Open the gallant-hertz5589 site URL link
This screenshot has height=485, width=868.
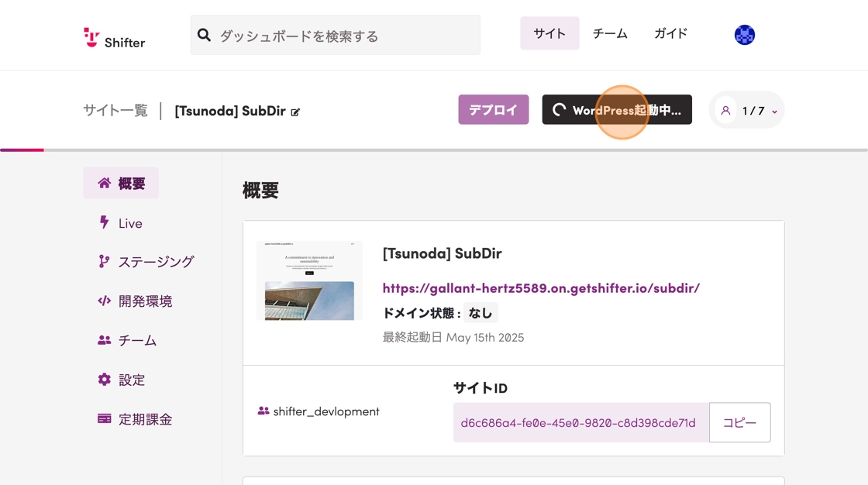(541, 288)
